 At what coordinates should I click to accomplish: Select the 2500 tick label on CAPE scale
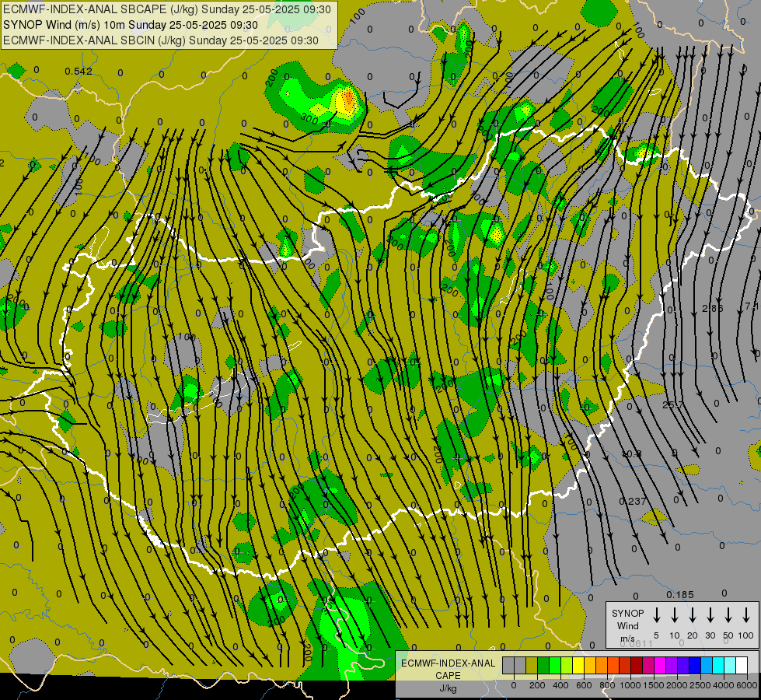(x=700, y=685)
